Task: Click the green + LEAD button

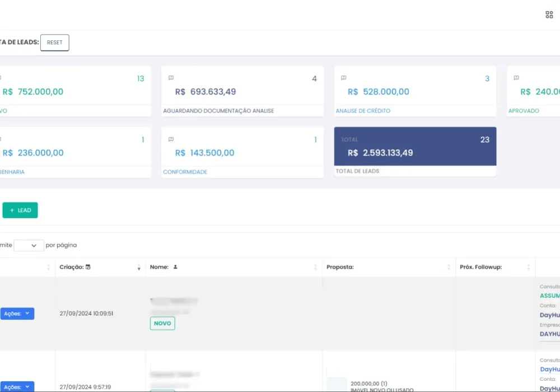Action: coord(20,211)
